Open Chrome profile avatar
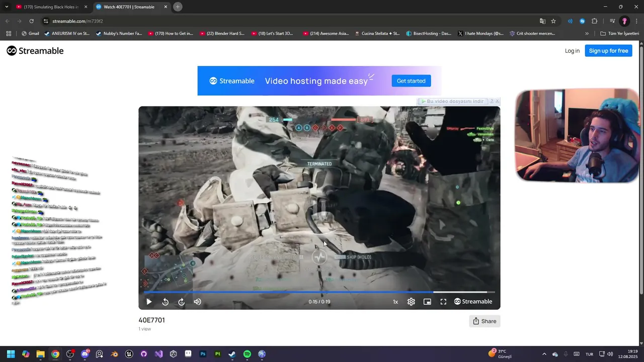Screen dimensions: 644x362 pos(624,21)
